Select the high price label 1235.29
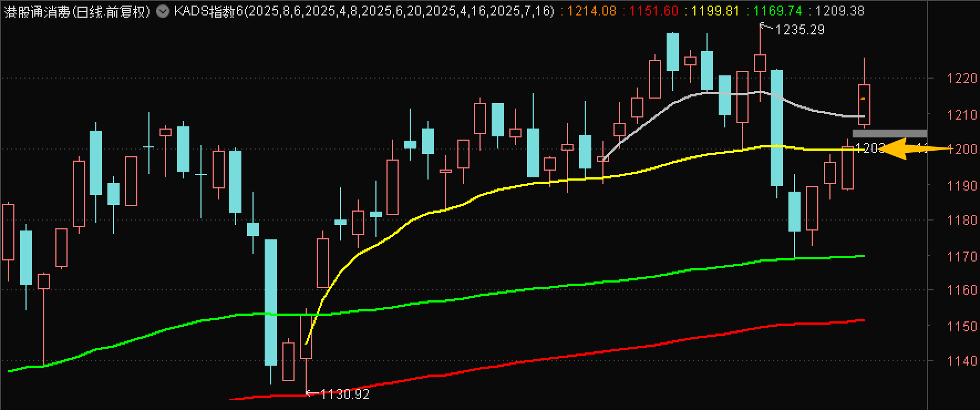The width and height of the screenshot is (980, 410). tap(800, 30)
